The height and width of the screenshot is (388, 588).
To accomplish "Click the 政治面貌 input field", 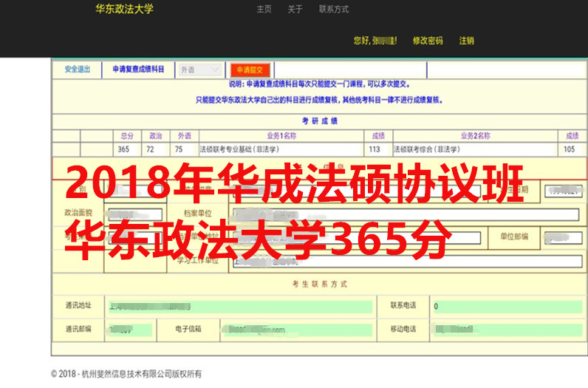I will click(135, 214).
